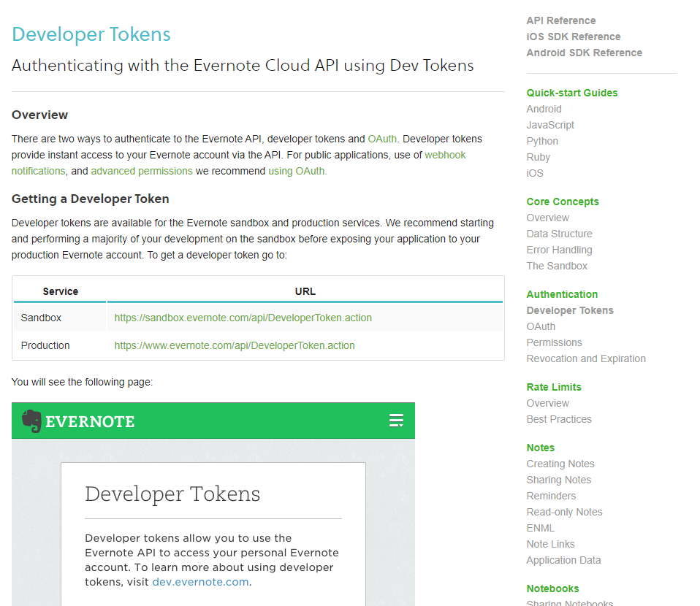The height and width of the screenshot is (606, 700).
Task: Open the Application Data page
Action: pos(563,561)
